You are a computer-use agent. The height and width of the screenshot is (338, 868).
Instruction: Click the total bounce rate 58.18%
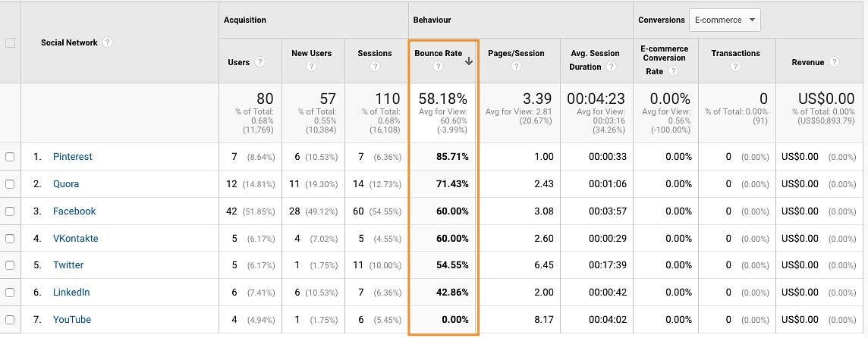(x=443, y=99)
